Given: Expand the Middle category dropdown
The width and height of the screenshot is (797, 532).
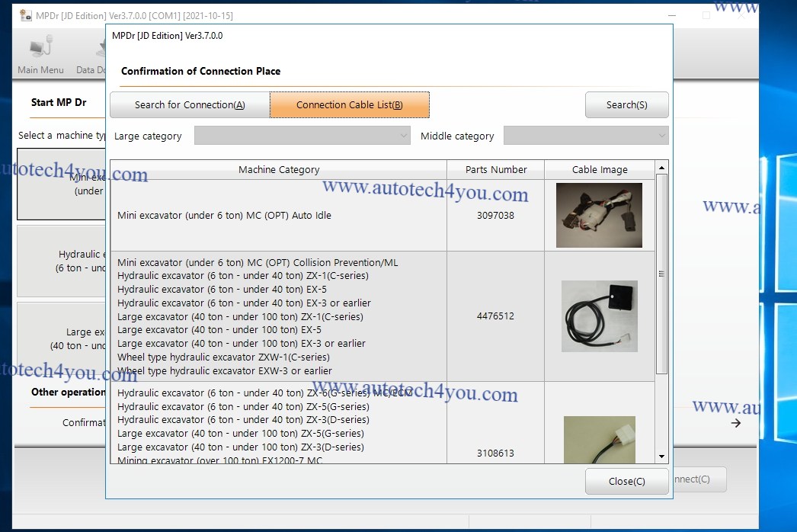Looking at the screenshot, I should point(585,136).
